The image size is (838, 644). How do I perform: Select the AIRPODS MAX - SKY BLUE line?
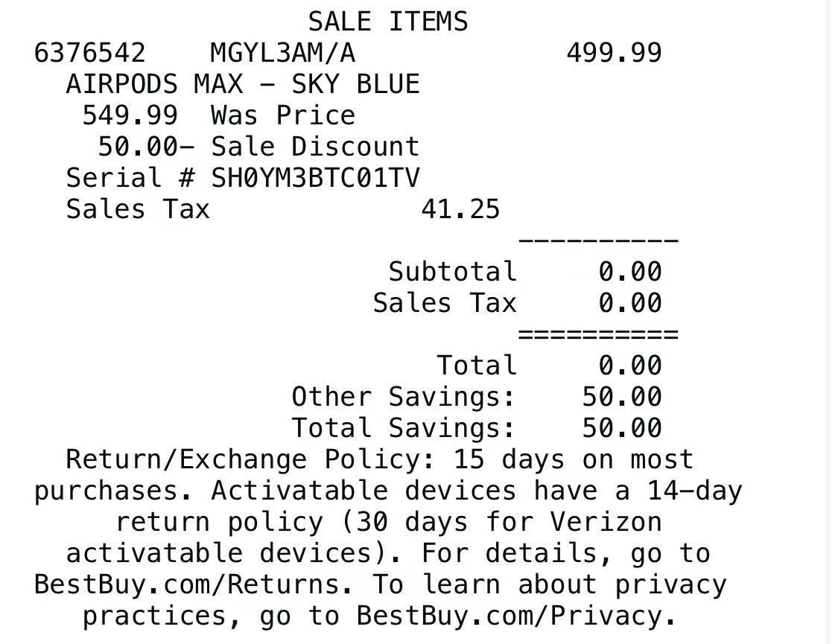coord(243,85)
